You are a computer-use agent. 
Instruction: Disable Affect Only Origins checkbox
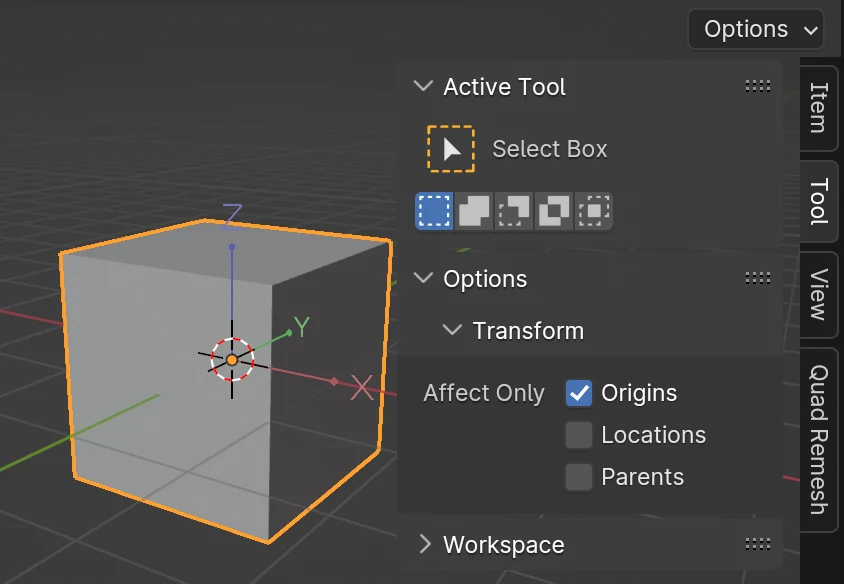[579, 394]
